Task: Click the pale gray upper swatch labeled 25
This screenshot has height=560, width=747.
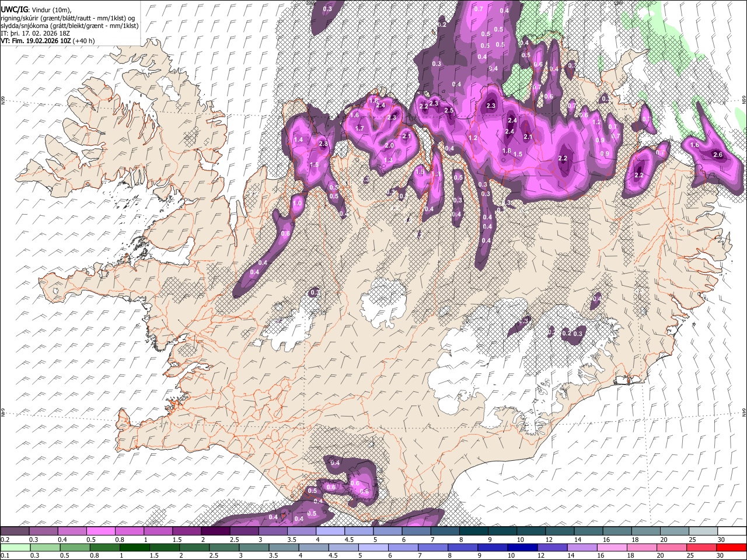Action: (x=703, y=531)
